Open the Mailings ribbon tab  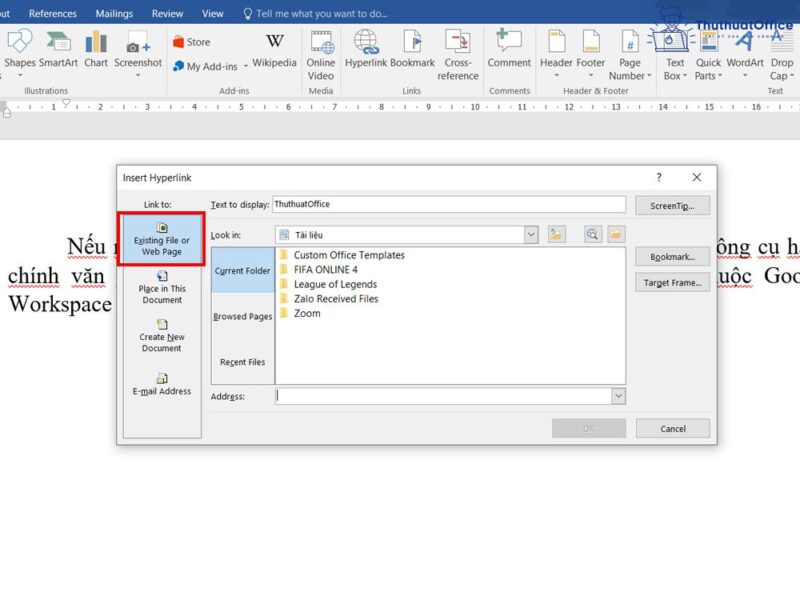(x=113, y=13)
